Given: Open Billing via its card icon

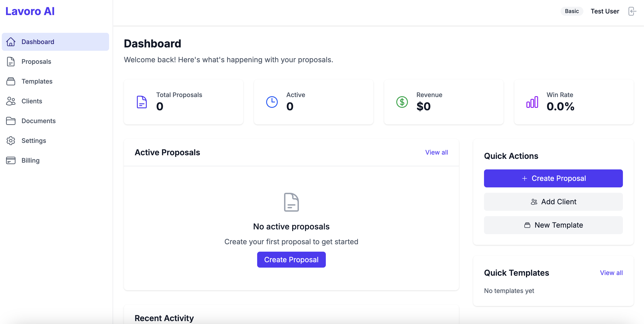Looking at the screenshot, I should 11,160.
